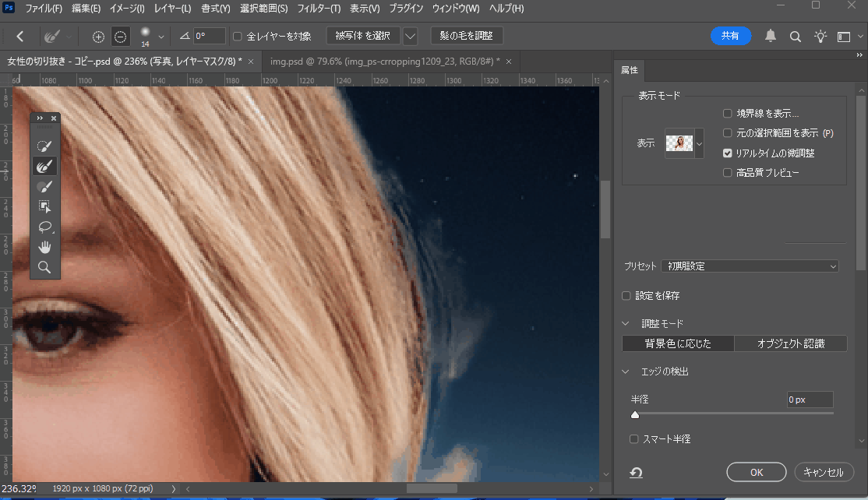
Task: Open the プリセット 初期設定 dropdown
Action: pyautogui.click(x=750, y=266)
